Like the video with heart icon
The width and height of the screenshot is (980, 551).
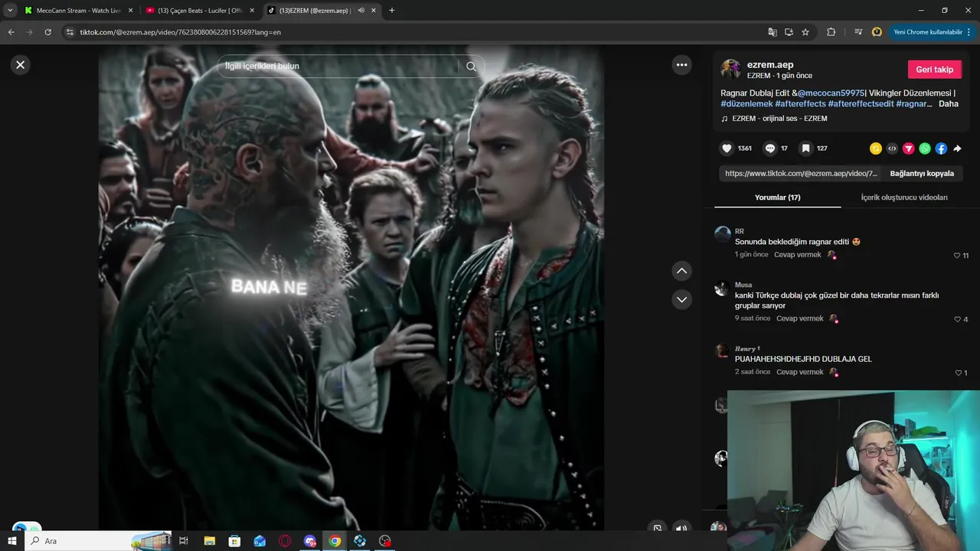coord(727,148)
